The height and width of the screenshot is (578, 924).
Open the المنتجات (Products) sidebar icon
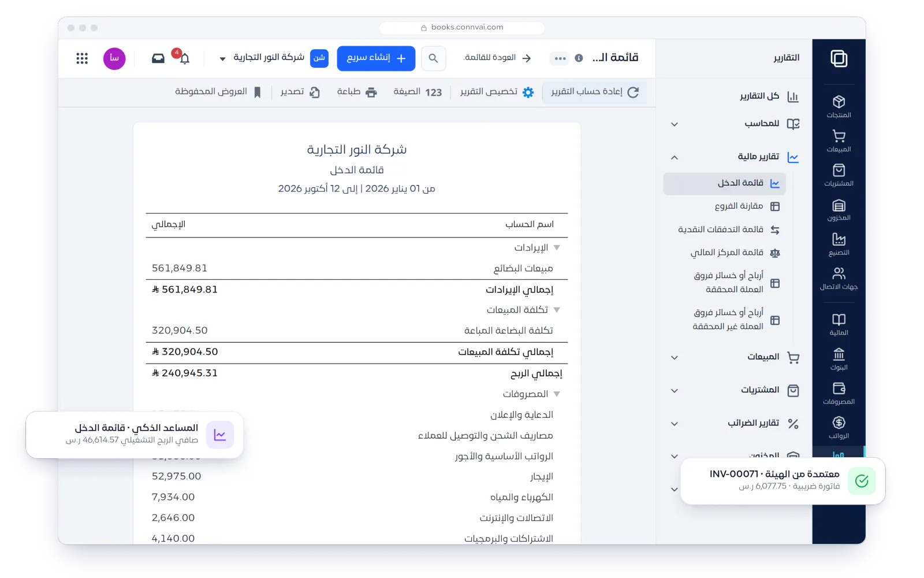(x=839, y=106)
